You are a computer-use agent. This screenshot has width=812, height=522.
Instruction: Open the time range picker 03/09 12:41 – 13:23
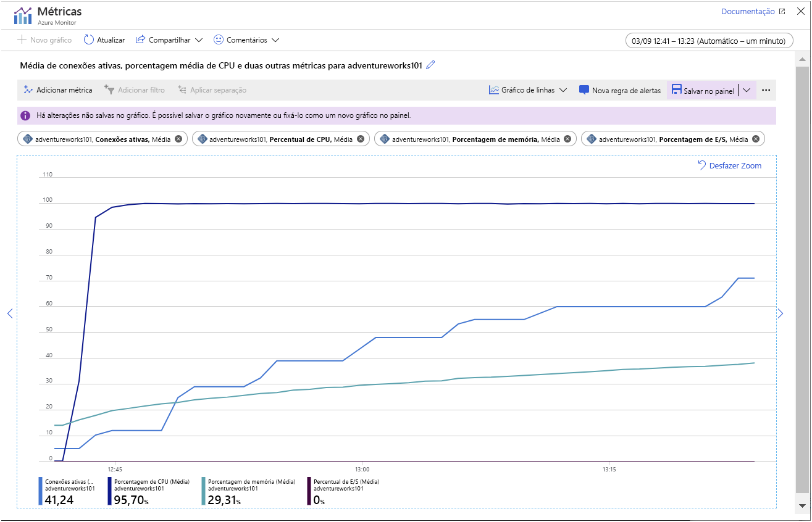click(709, 41)
